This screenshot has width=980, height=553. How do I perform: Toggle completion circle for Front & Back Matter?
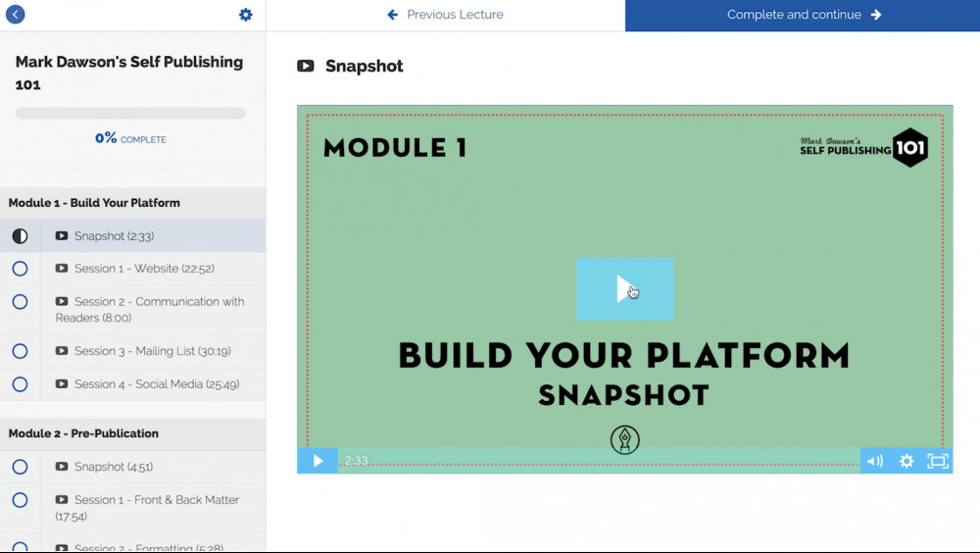coord(20,500)
